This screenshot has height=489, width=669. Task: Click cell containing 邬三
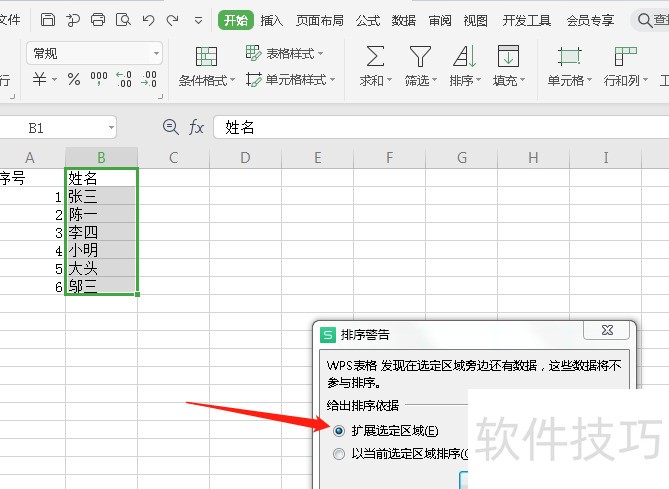[102, 285]
